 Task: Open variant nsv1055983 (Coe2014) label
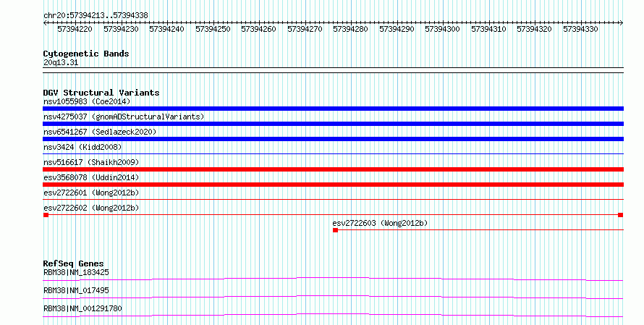tap(87, 101)
